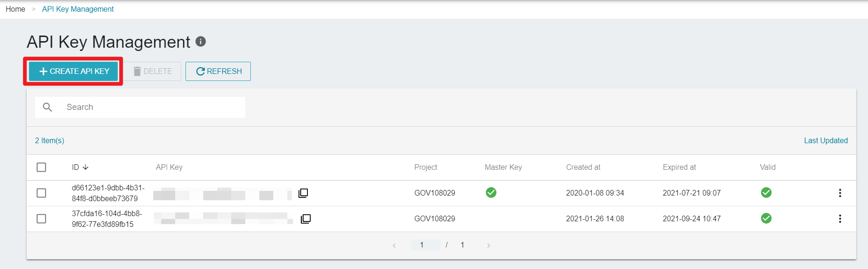The image size is (868, 269).
Task: Open the three-dot menu for the second key row
Action: pyautogui.click(x=840, y=218)
